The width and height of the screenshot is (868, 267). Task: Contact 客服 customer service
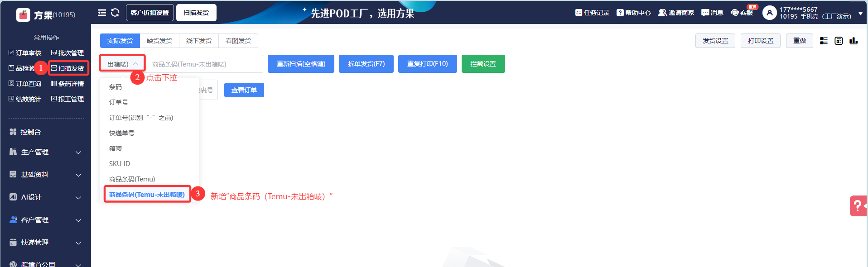click(742, 13)
